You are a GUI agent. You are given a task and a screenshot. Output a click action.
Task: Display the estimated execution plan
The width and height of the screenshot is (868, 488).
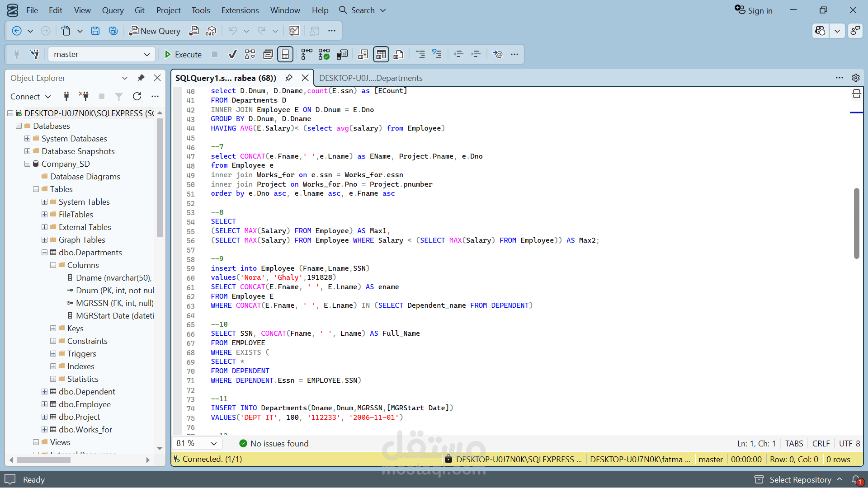point(250,54)
